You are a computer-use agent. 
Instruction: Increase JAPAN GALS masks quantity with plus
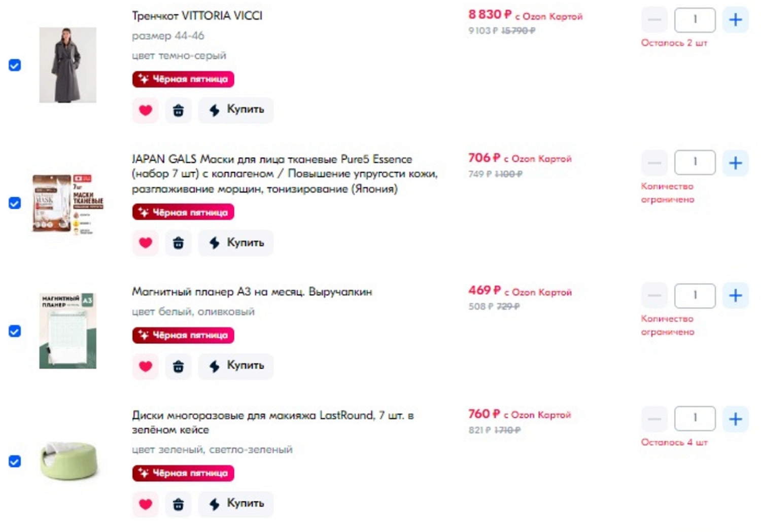coord(735,163)
